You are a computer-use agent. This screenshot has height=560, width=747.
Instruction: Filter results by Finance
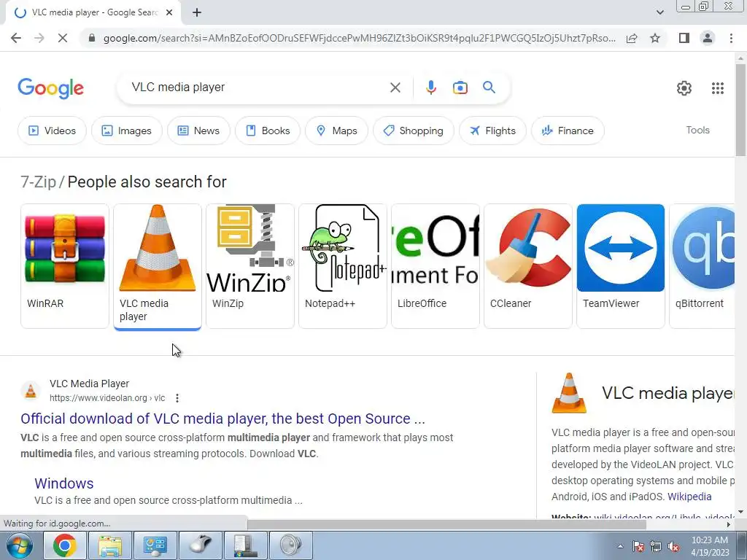(x=568, y=131)
